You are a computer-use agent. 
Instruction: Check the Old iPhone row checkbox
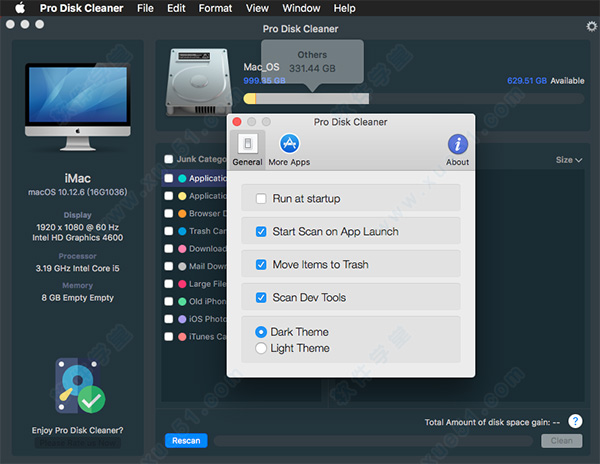pyautogui.click(x=168, y=301)
